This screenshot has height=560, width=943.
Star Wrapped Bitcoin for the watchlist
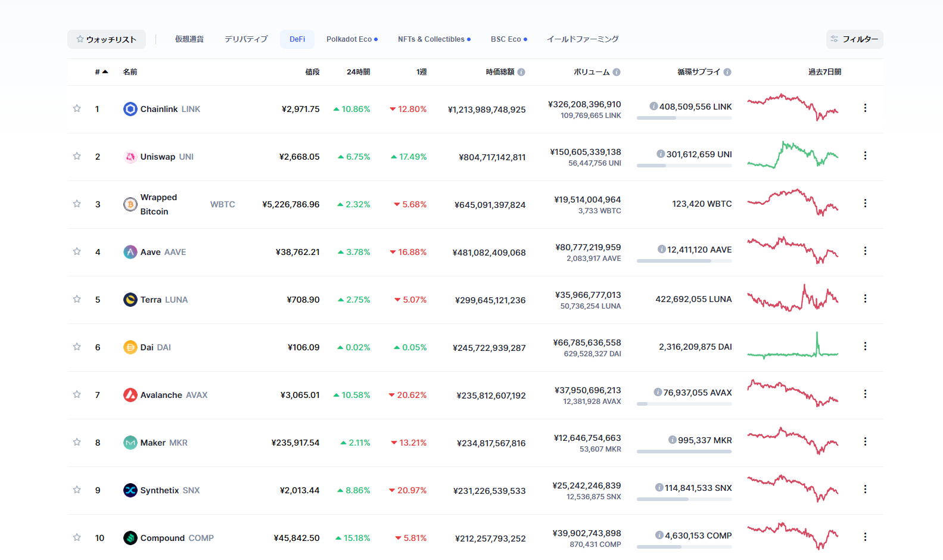[77, 204]
